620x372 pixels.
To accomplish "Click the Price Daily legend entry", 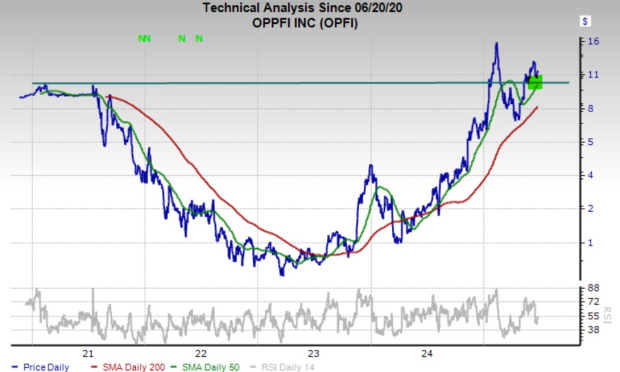I will pos(40,367).
